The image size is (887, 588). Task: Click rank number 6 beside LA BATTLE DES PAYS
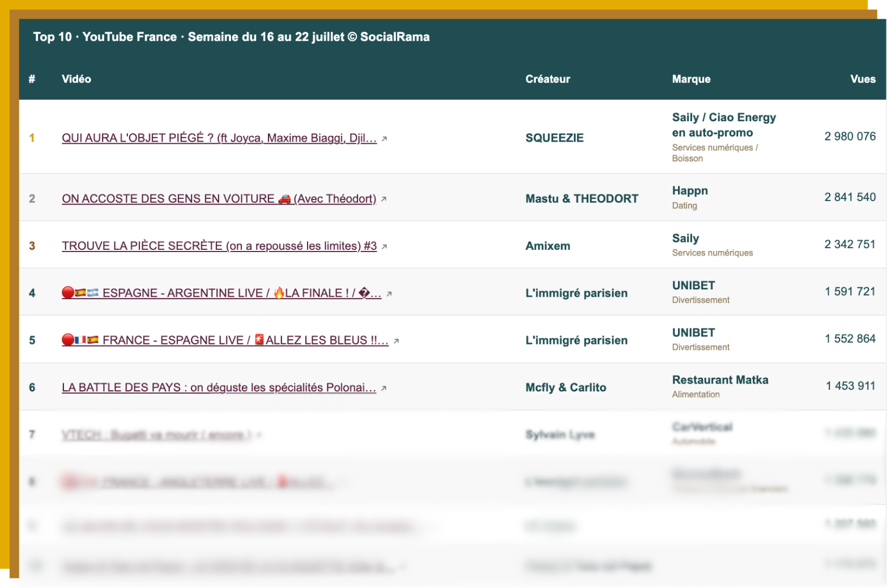[x=32, y=387]
